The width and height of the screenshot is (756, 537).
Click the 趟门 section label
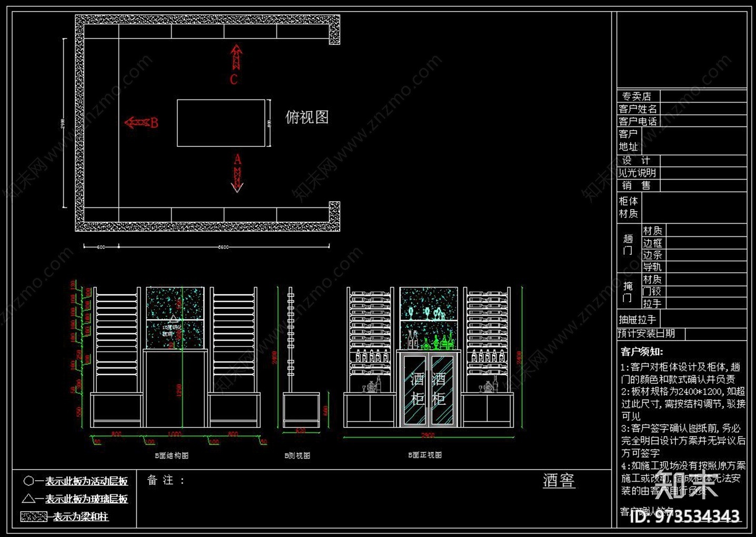[628, 245]
